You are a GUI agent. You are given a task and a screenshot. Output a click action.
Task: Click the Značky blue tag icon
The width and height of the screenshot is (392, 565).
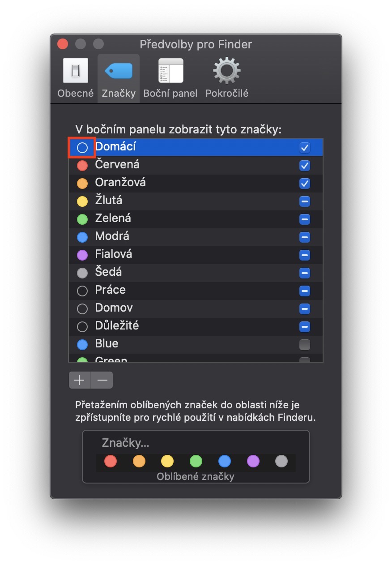pos(119,71)
